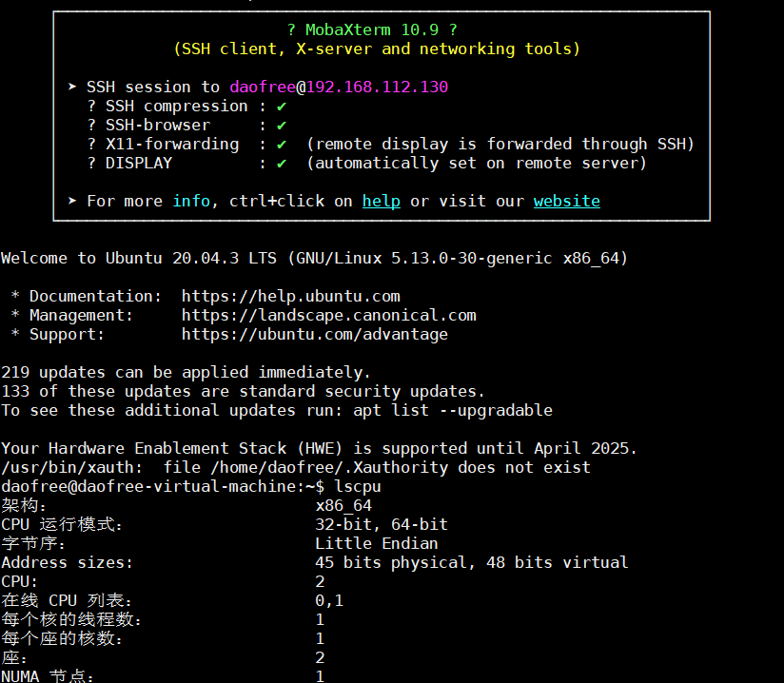The image size is (784, 683).
Task: Click the '字节序:' label
Action: (x=33, y=543)
